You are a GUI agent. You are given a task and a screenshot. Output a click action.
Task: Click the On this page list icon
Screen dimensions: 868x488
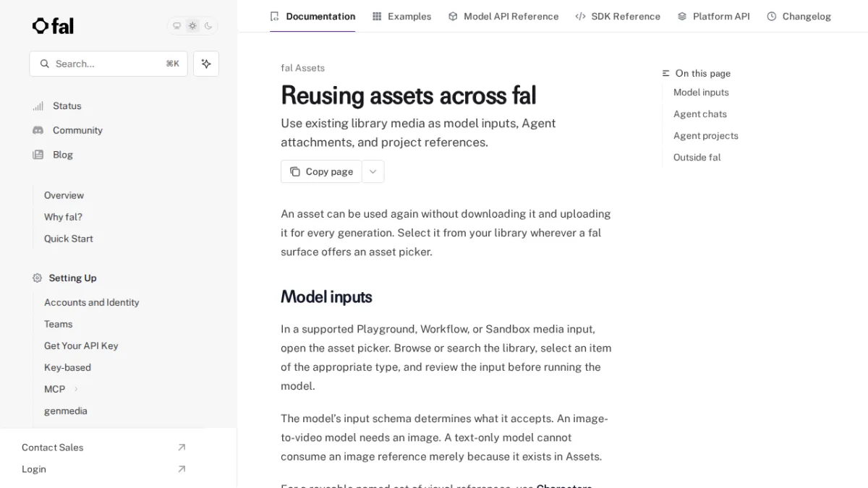666,73
